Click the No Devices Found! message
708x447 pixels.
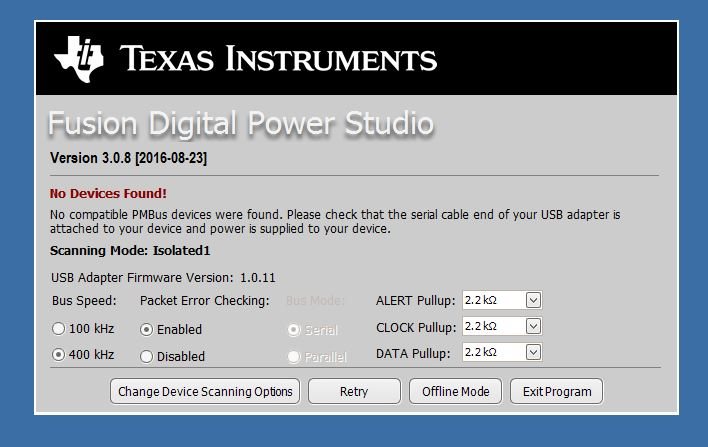[x=108, y=194]
